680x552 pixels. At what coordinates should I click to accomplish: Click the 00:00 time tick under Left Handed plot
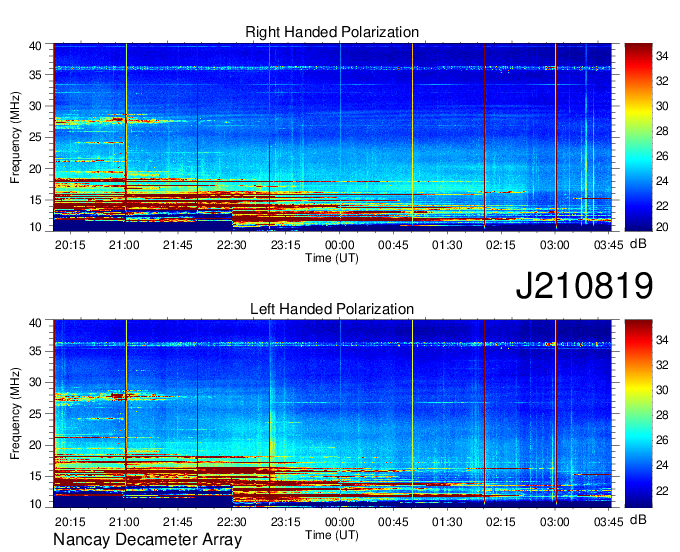point(339,522)
